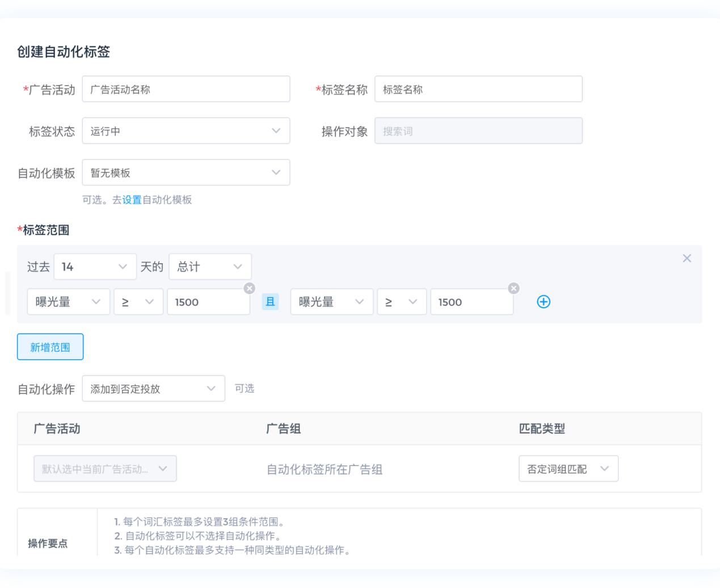Remove the second 1500 condition via x icon
Image resolution: width=720 pixels, height=588 pixels.
[513, 288]
